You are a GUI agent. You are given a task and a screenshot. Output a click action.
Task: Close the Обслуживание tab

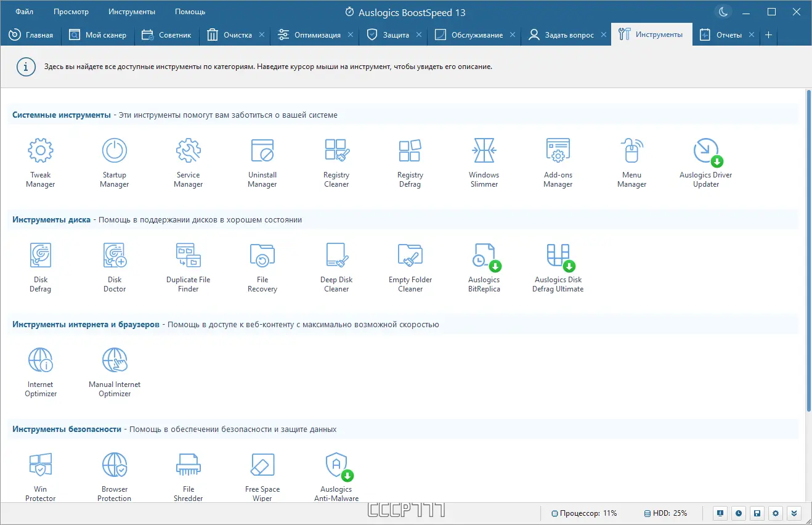click(513, 35)
